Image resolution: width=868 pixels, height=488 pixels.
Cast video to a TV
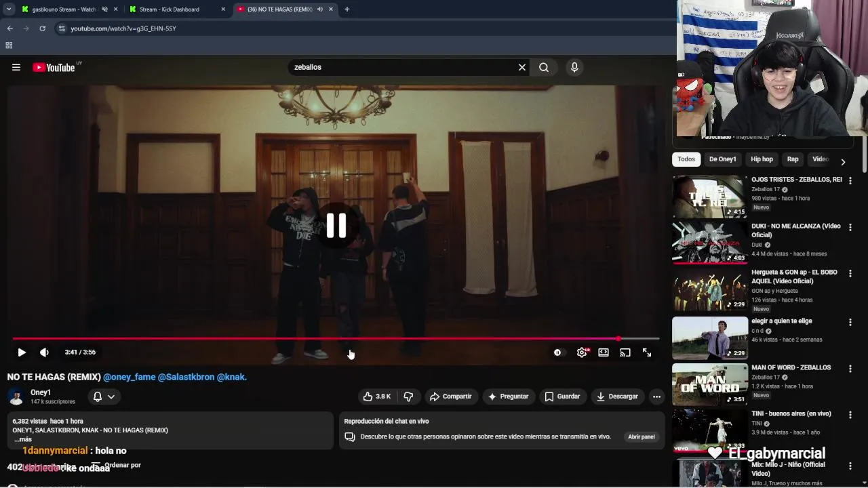[625, 352]
